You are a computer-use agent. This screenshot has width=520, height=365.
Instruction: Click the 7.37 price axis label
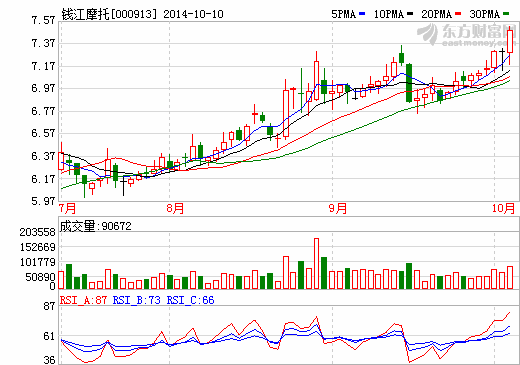(43, 43)
